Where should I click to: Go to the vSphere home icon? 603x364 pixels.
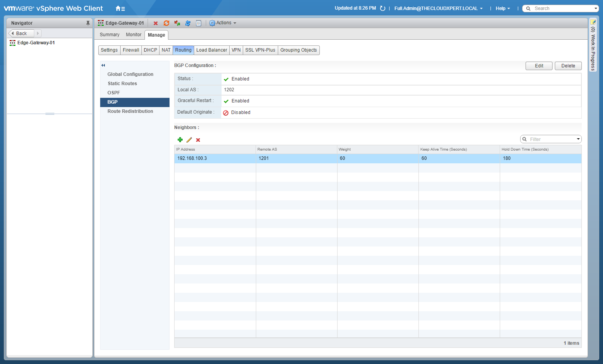coord(120,8)
